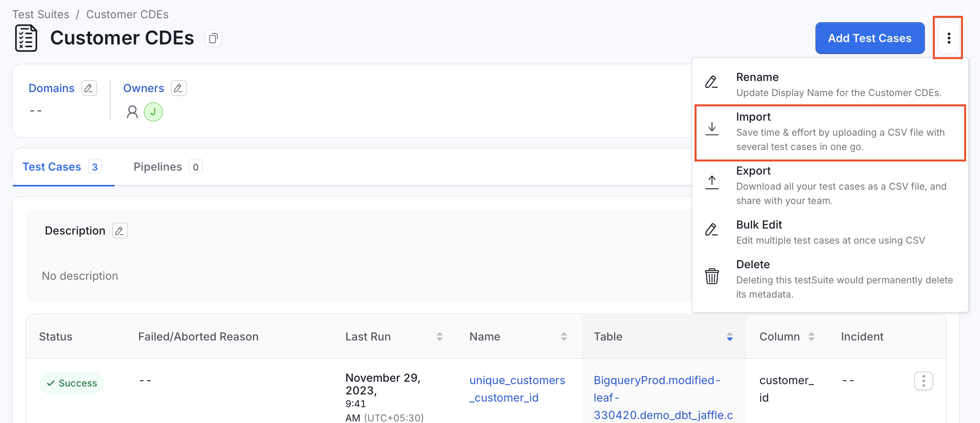
Task: Sort by Column header arrows
Action: [x=811, y=336]
